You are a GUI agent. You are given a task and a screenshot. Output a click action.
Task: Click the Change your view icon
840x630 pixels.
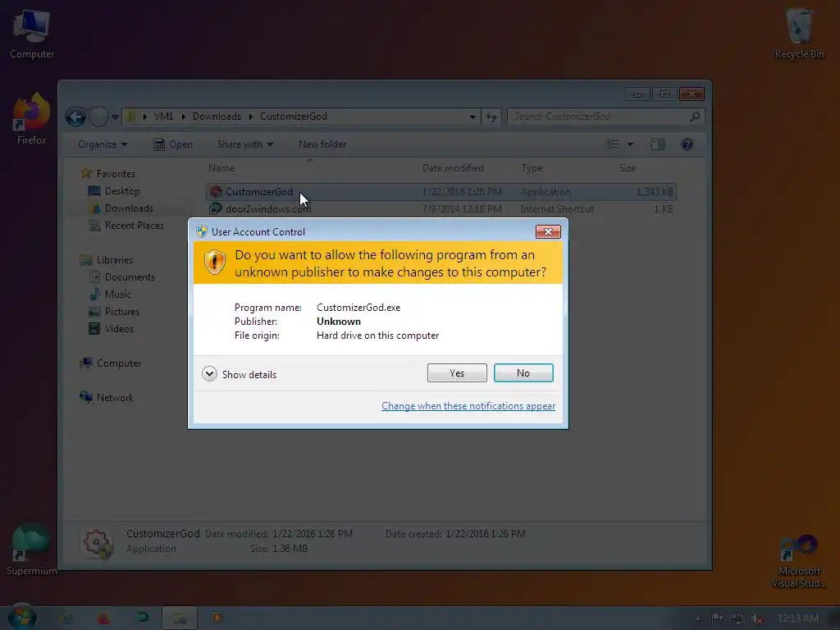612,144
